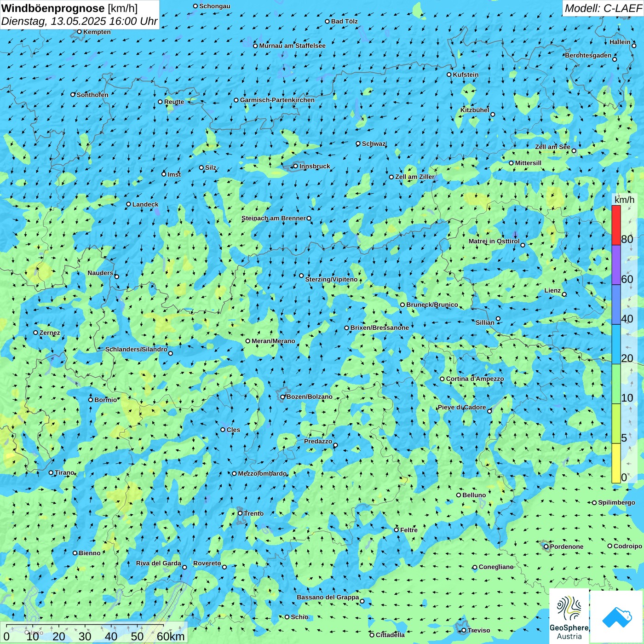This screenshot has width=644, height=644.
Task: Click the km/h legend unit label
Action: (624, 200)
